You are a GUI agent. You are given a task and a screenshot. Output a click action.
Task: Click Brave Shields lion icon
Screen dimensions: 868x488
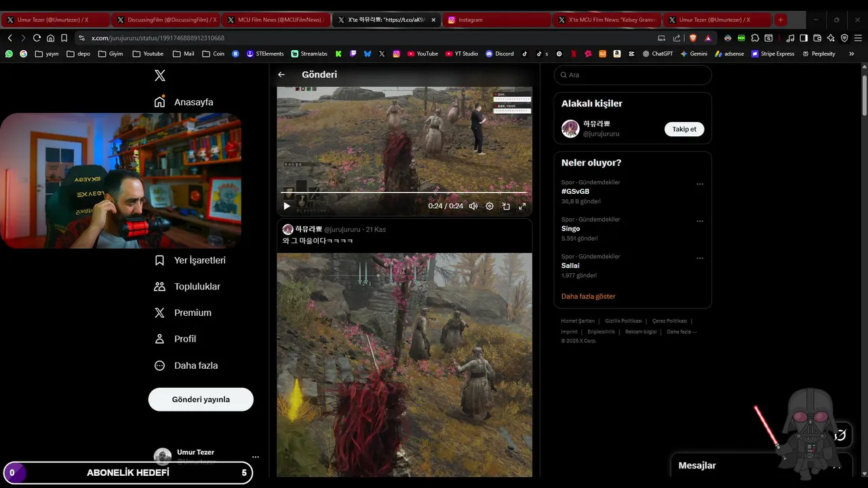[693, 38]
